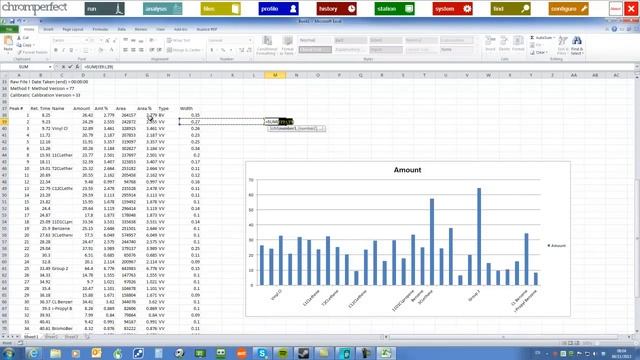640x360 pixels.
Task: Switch to the Home ribbon tab
Action: tap(29, 29)
